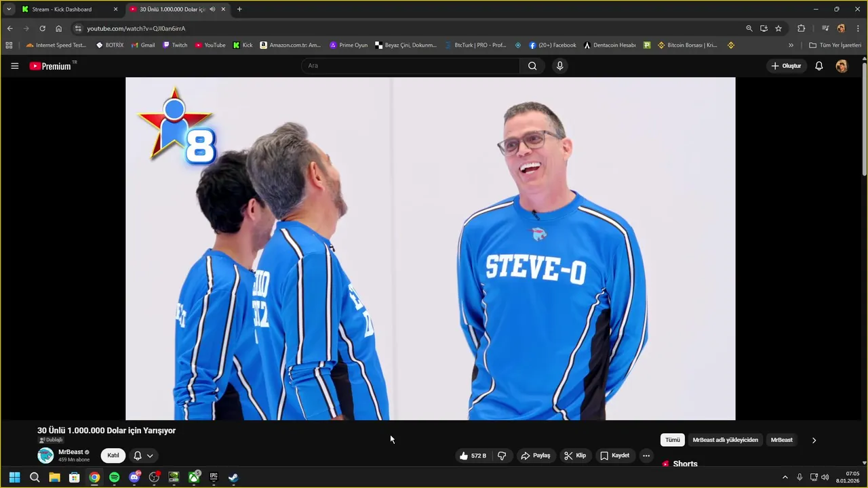
Task: Open the tab search dropdown
Action: click(x=9, y=9)
